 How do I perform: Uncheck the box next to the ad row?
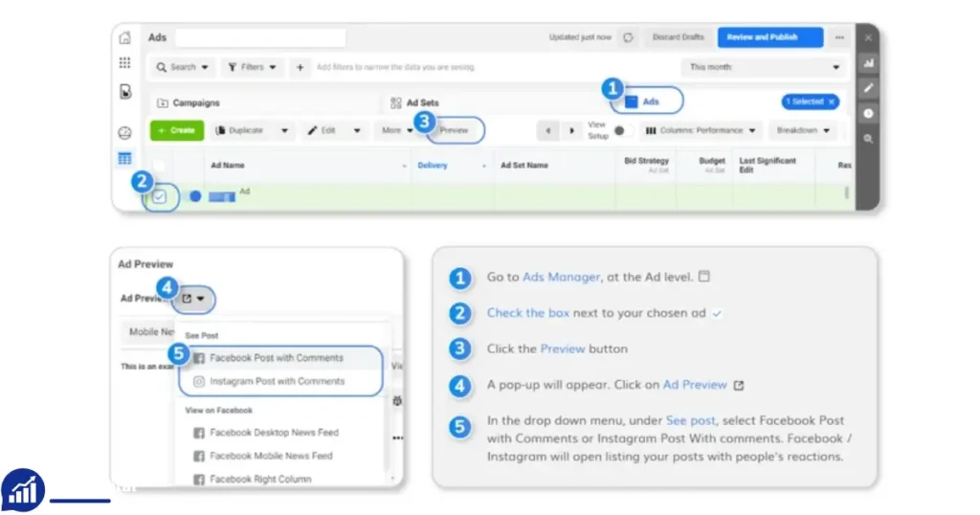[160, 197]
